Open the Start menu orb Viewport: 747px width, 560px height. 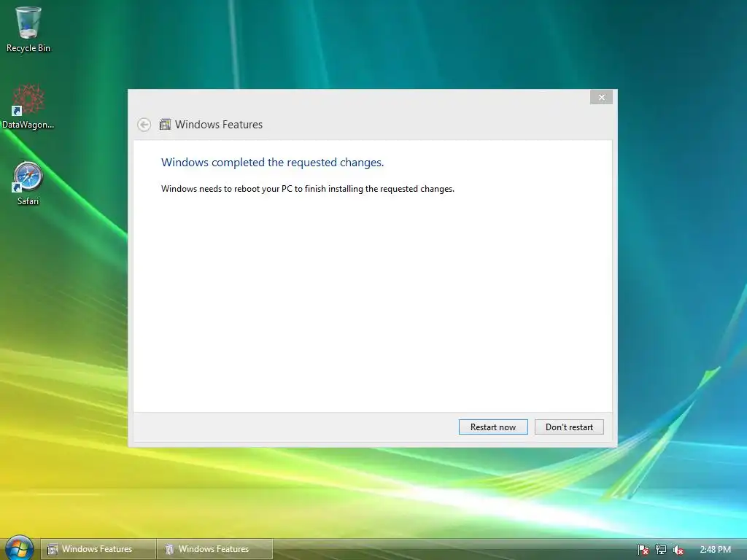coord(19,548)
